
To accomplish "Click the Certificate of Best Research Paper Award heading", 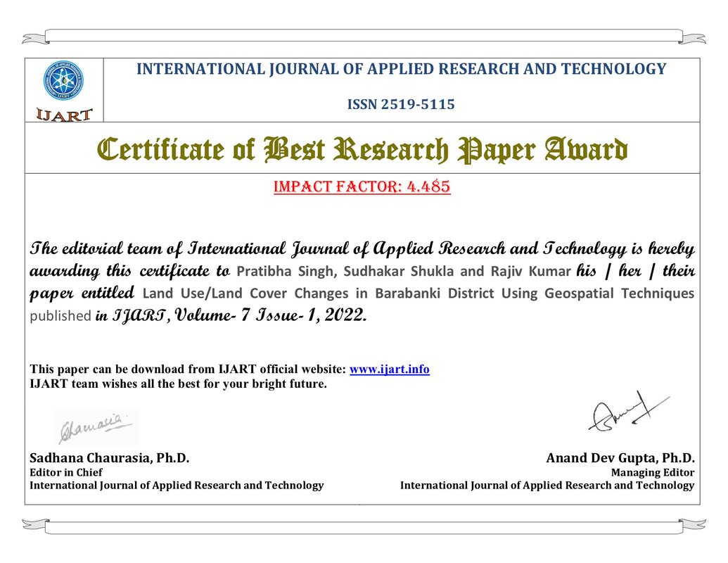I will [x=362, y=150].
